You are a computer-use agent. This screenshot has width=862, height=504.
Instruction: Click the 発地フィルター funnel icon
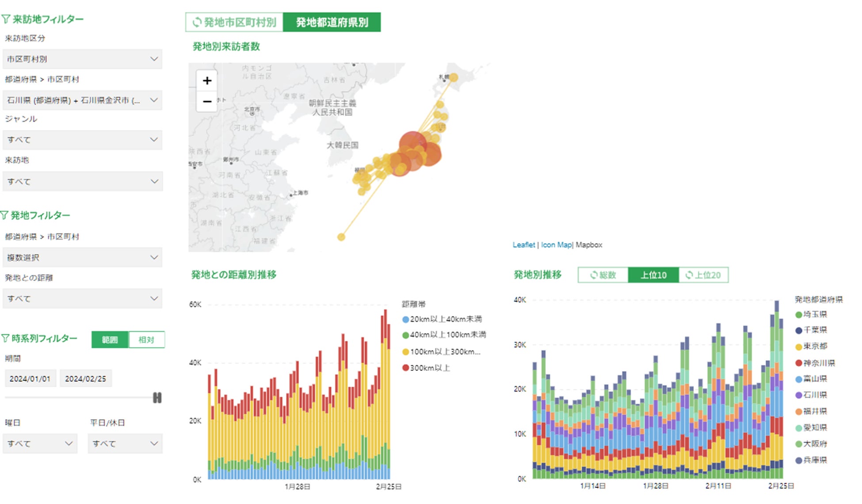point(5,215)
